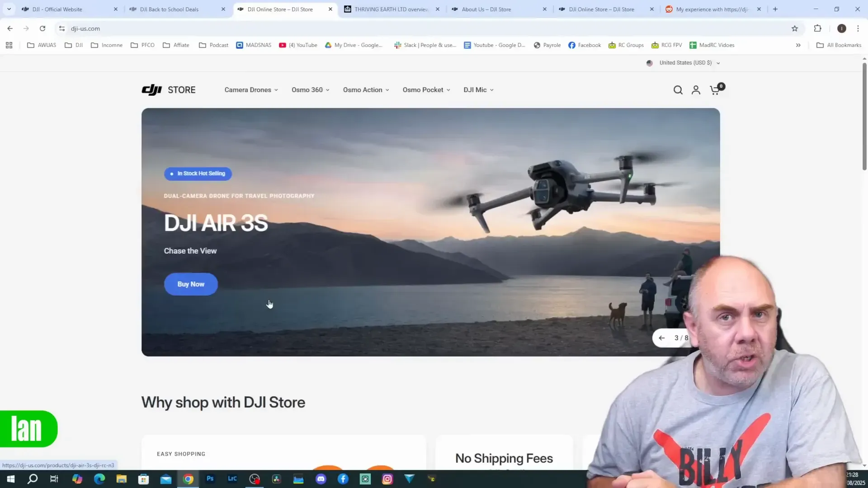Open the Chrome three-dot menu
The width and height of the screenshot is (868, 488).
(x=858, y=28)
